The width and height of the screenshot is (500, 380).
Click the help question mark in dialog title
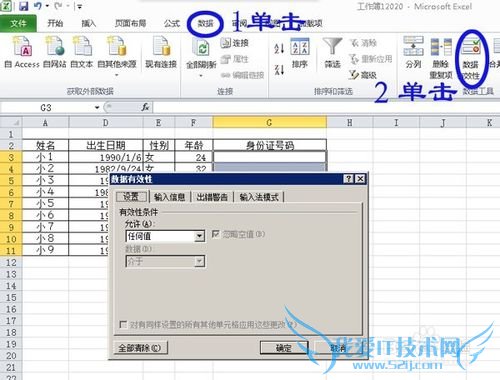pos(348,179)
